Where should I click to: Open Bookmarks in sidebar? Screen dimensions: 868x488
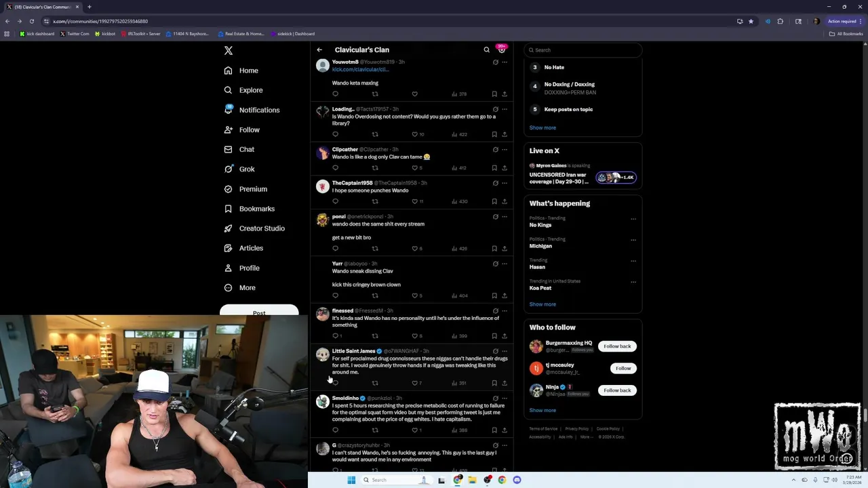pos(250,209)
